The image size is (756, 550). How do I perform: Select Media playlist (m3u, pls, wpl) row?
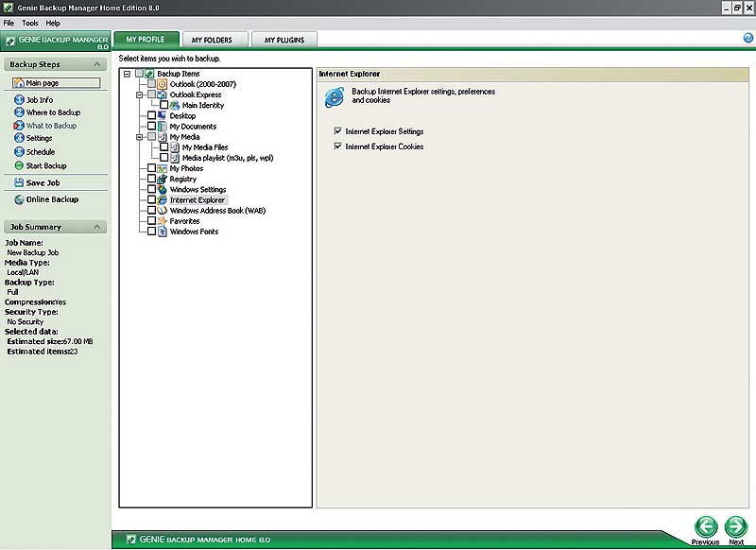pyautogui.click(x=228, y=158)
